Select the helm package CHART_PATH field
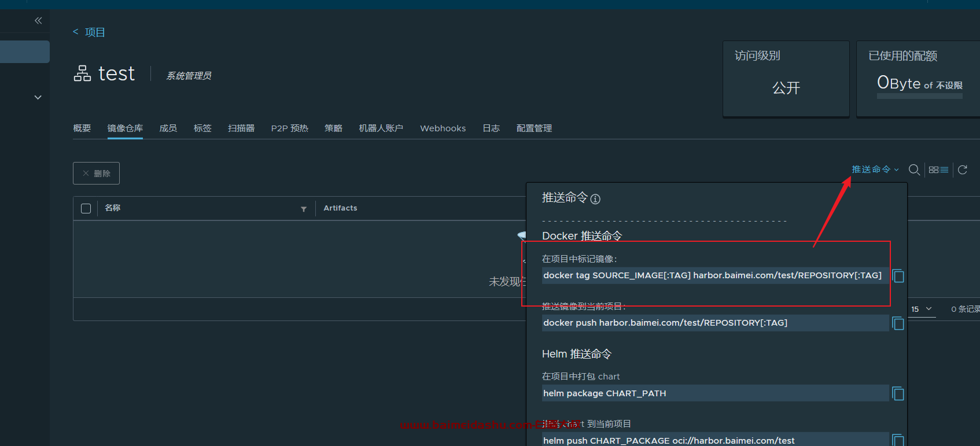Screen dimensions: 980x446 (x=715, y=393)
